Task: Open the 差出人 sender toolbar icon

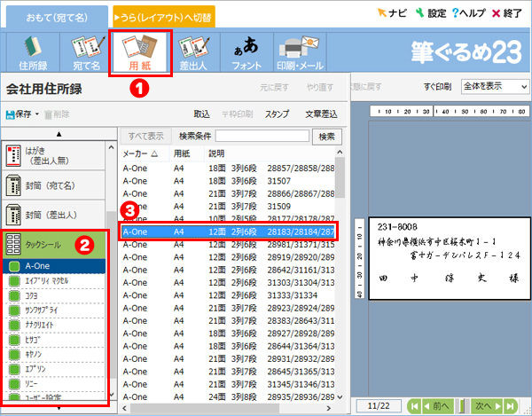Action: (193, 52)
